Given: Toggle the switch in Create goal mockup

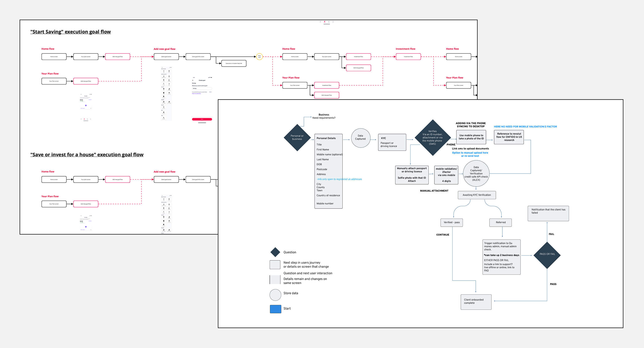Looking at the screenshot, I should coord(211,92).
